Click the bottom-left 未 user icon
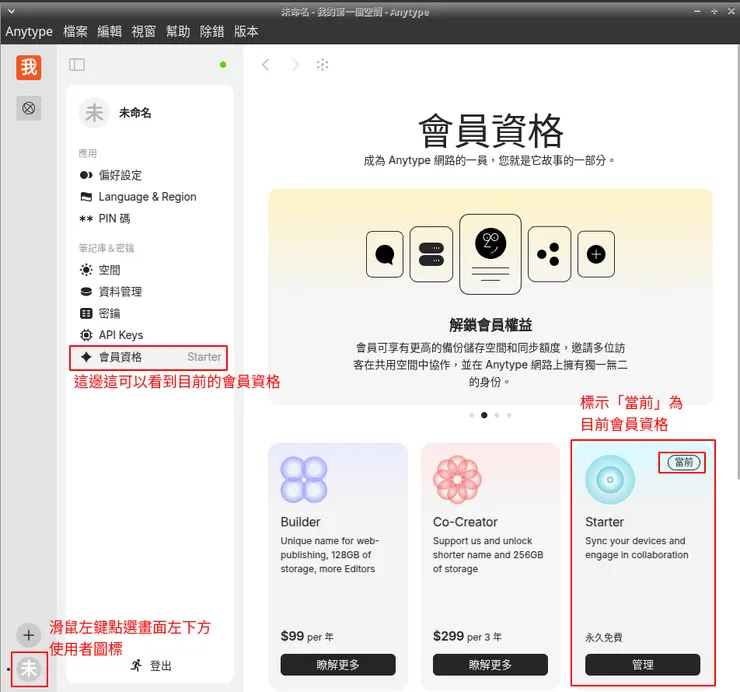Viewport: 740px width, 692px height. click(x=28, y=669)
